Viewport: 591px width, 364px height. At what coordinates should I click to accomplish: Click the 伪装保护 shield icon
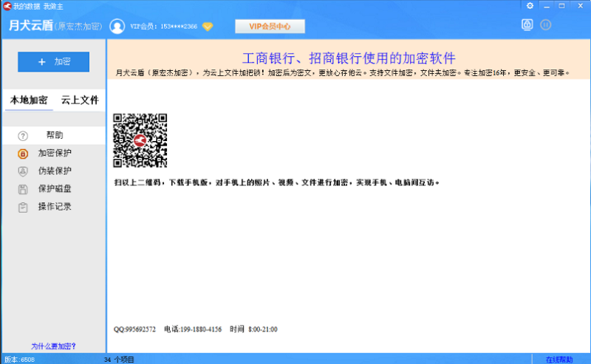23,171
